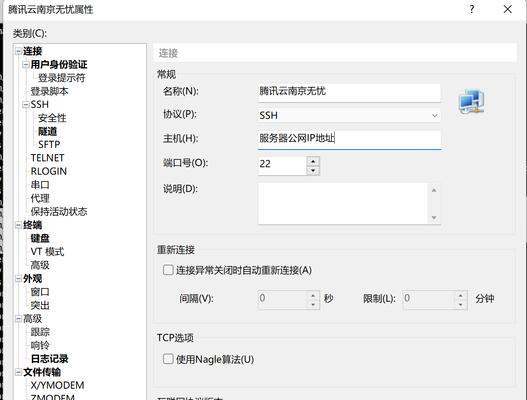
Task: Toggle the 使用Nagle算法 checkbox
Action: 168,359
